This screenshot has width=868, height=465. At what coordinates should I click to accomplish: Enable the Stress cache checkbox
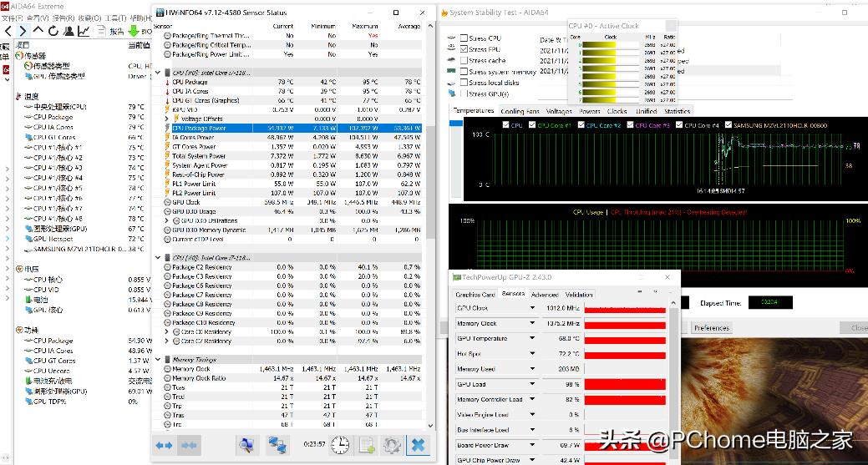(464, 60)
